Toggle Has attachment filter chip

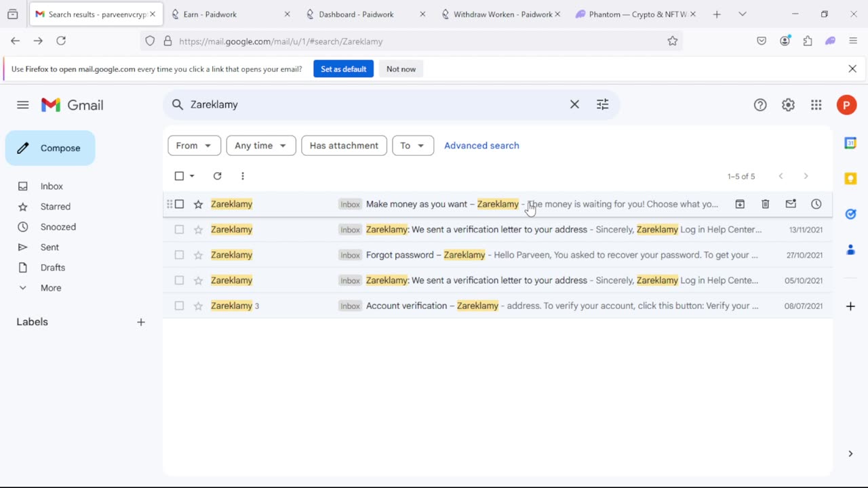tap(344, 146)
